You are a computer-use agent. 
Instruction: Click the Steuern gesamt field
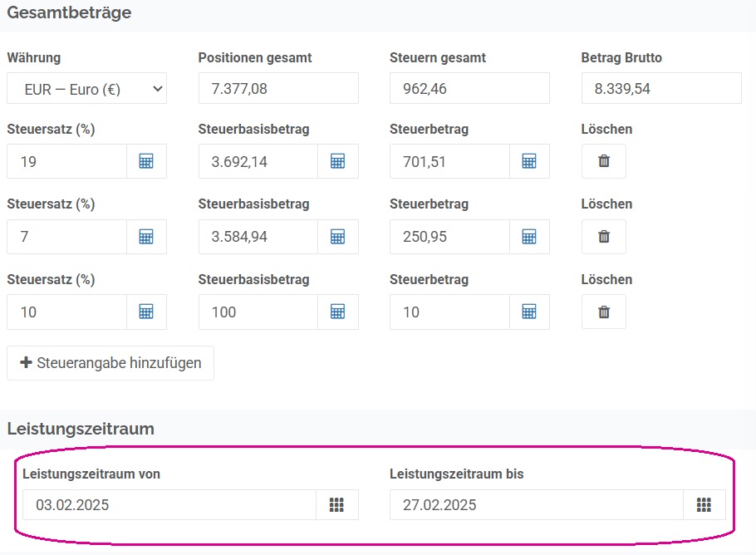click(469, 88)
